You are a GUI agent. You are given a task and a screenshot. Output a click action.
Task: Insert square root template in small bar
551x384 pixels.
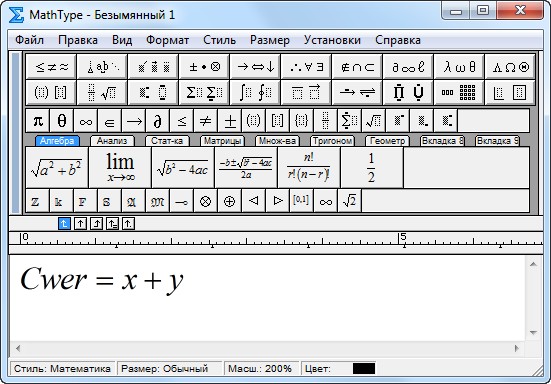(x=374, y=121)
